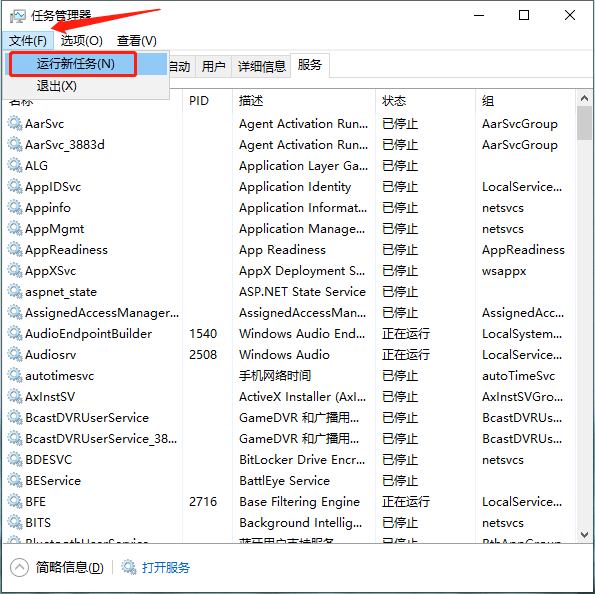Sort services by the 组 column

(525, 101)
